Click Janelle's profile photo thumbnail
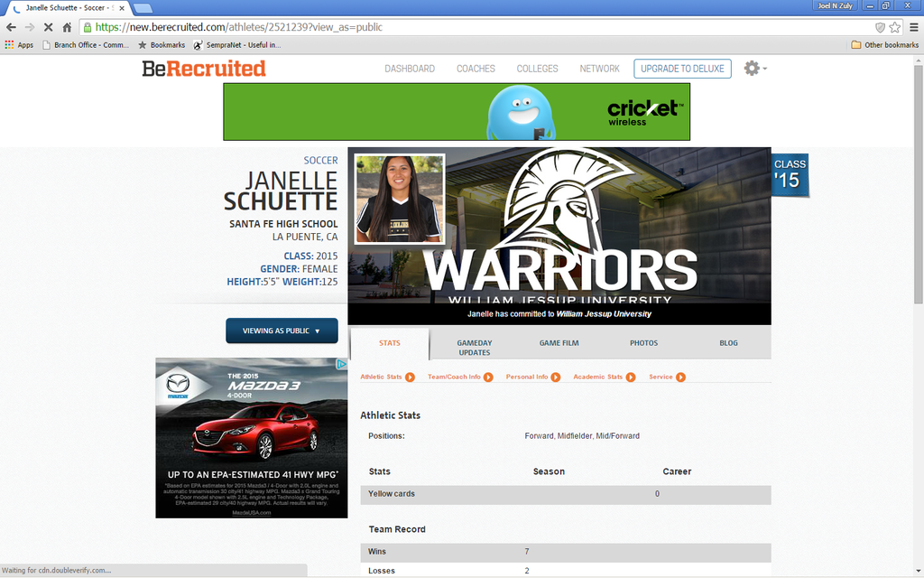The width and height of the screenshot is (924, 578). 400,199
